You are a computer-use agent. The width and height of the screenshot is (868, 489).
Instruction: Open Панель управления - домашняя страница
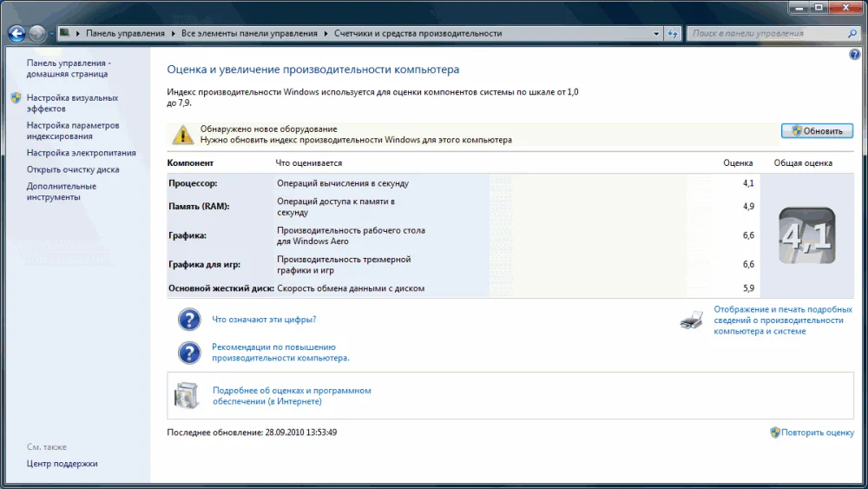click(x=68, y=69)
